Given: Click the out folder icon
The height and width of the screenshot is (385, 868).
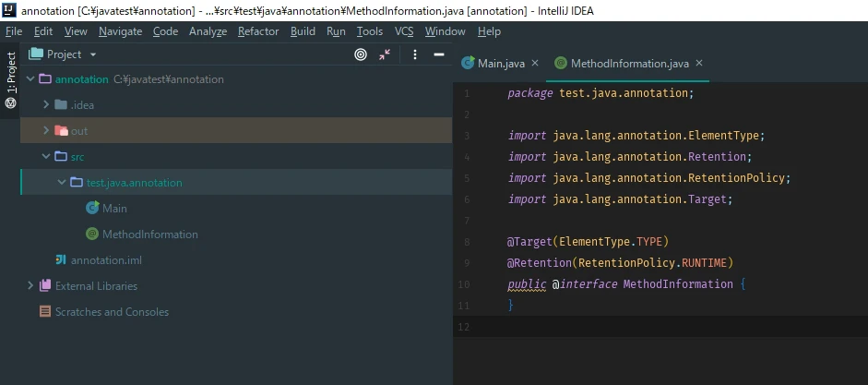Looking at the screenshot, I should coord(61,131).
